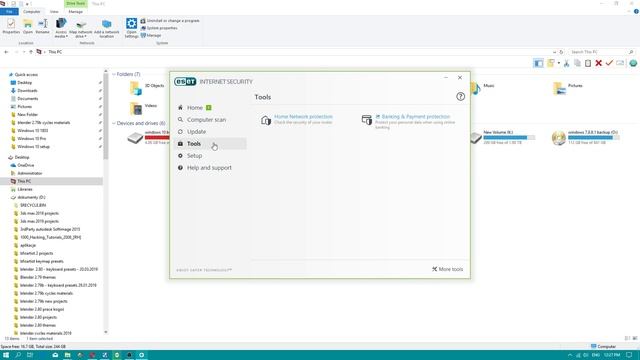
Task: Go back in Explorer navigation
Action: (6, 52)
